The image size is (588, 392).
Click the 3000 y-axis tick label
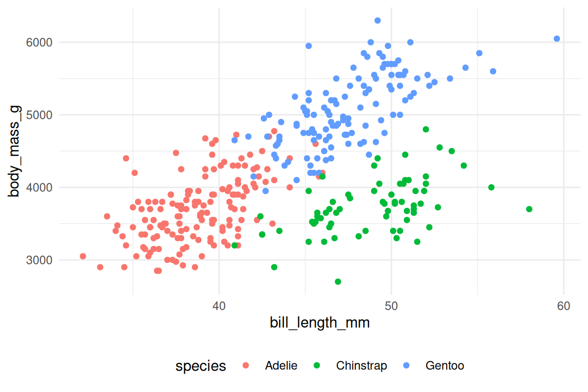pos(39,260)
